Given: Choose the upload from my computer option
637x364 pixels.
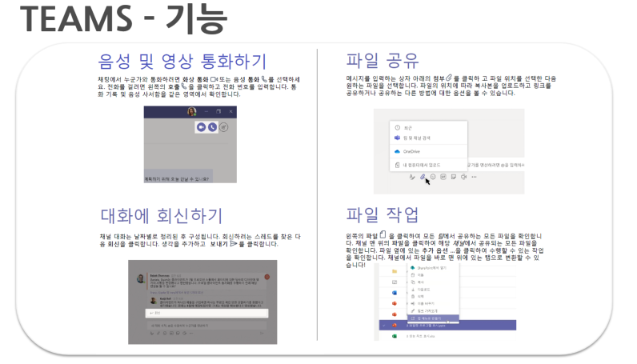Looking at the screenshot, I should 428,165.
